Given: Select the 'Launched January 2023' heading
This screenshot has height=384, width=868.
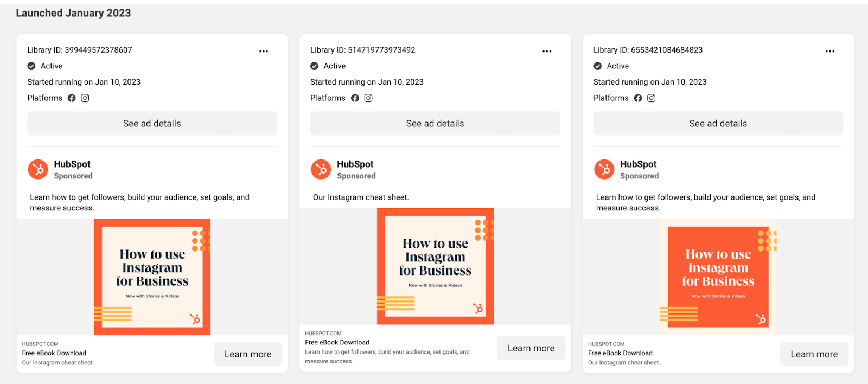Looking at the screenshot, I should point(73,13).
